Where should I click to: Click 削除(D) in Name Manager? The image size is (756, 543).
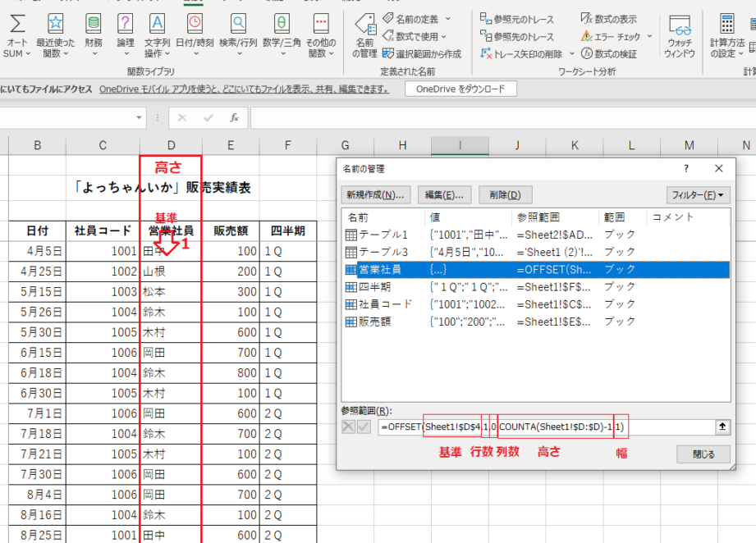point(506,195)
